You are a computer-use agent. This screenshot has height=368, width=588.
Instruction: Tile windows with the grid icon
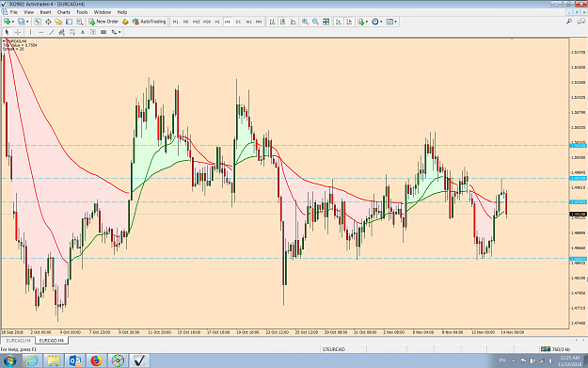click(326, 22)
